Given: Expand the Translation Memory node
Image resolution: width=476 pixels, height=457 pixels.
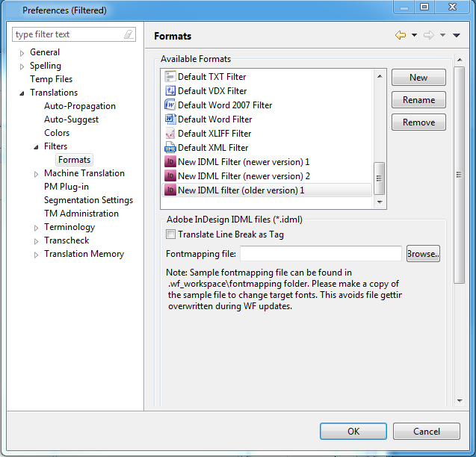Looking at the screenshot, I should [x=36, y=255].
